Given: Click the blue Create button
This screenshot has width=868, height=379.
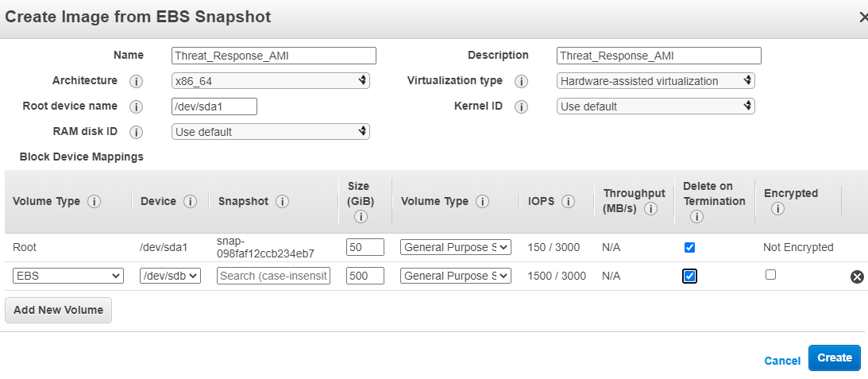Looking at the screenshot, I should click(x=835, y=358).
